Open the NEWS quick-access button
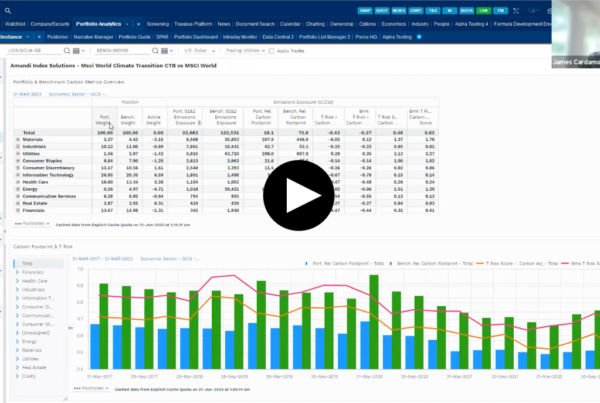600x403 pixels. point(399,11)
